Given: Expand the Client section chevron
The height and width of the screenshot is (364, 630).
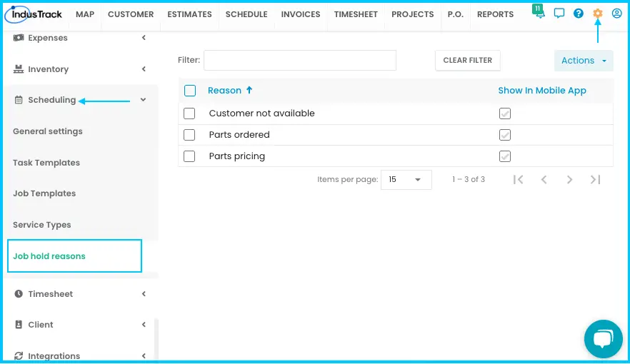Looking at the screenshot, I should [144, 325].
